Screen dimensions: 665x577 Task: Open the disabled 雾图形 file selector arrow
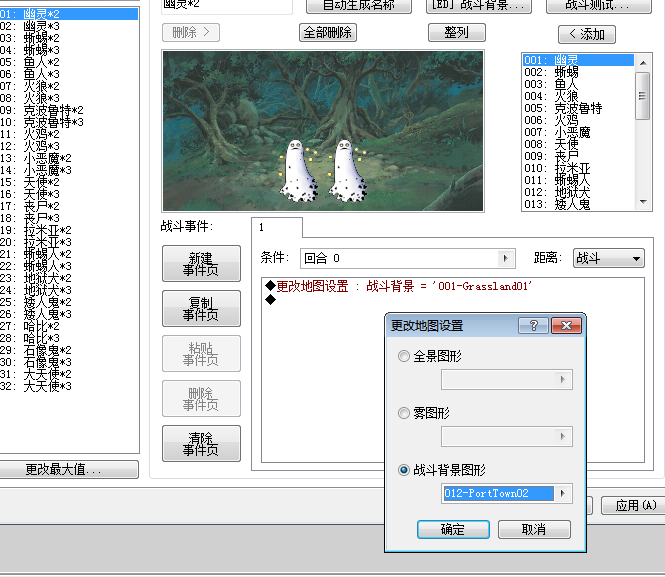click(563, 436)
